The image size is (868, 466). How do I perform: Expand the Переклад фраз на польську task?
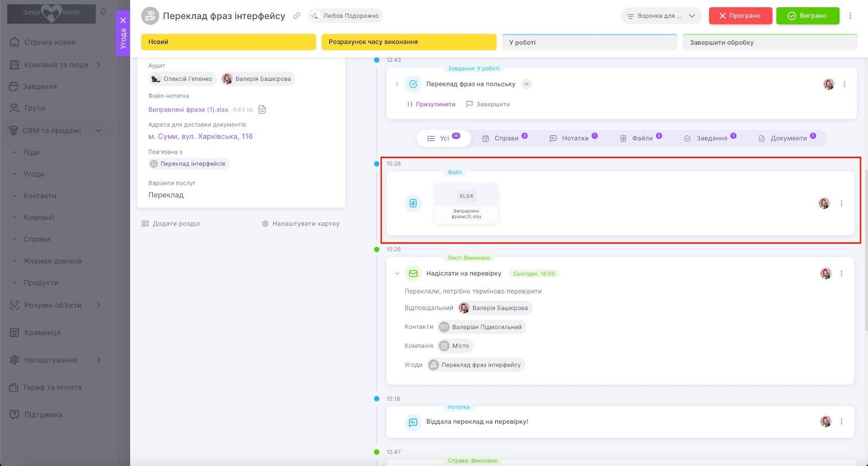pyautogui.click(x=397, y=84)
